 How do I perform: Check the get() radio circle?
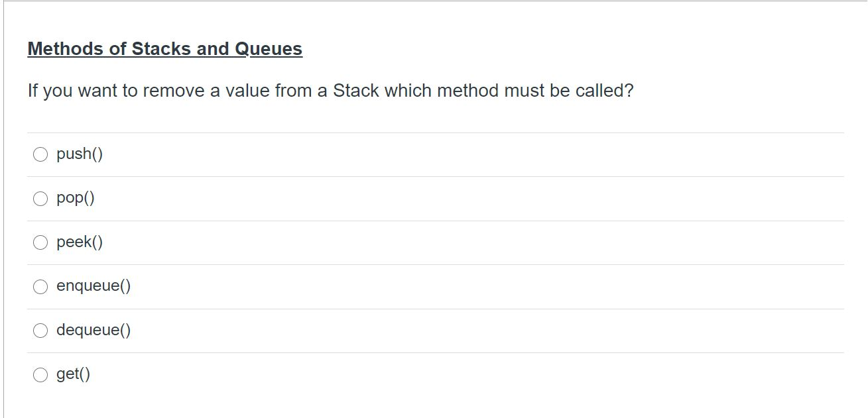(x=41, y=375)
